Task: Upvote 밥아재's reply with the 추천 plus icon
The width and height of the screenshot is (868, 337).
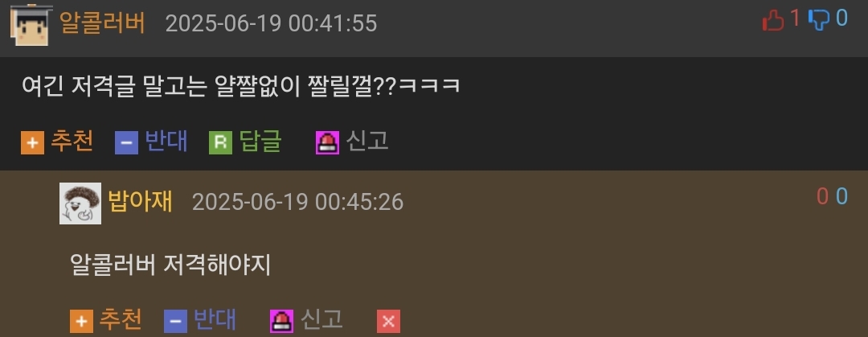Action: [x=81, y=322]
